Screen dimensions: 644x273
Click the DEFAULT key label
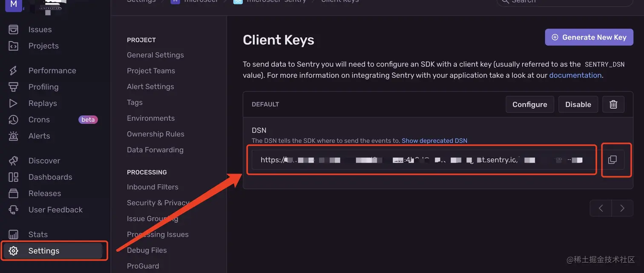(x=265, y=104)
